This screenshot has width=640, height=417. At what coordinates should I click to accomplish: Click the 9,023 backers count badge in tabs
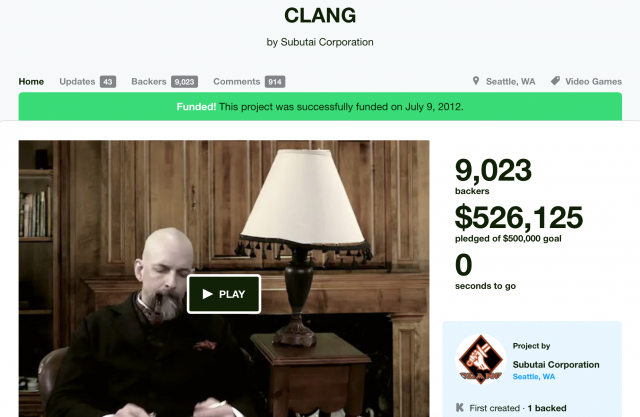click(184, 82)
